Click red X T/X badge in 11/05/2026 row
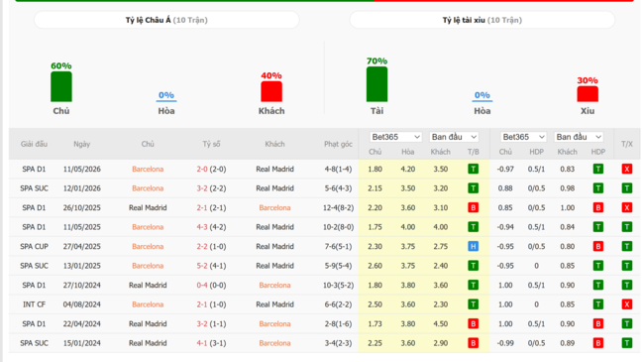This screenshot has height=362, width=644. point(627,169)
